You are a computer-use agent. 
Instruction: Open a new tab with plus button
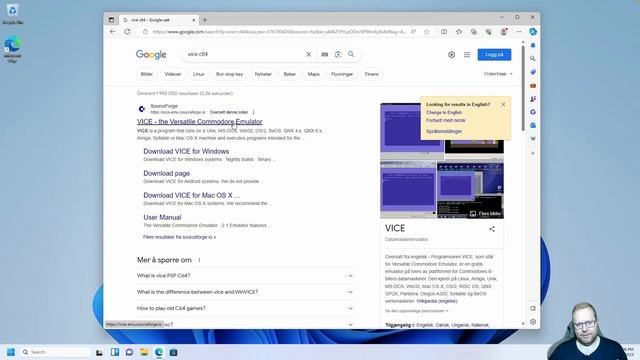pyautogui.click(x=205, y=20)
